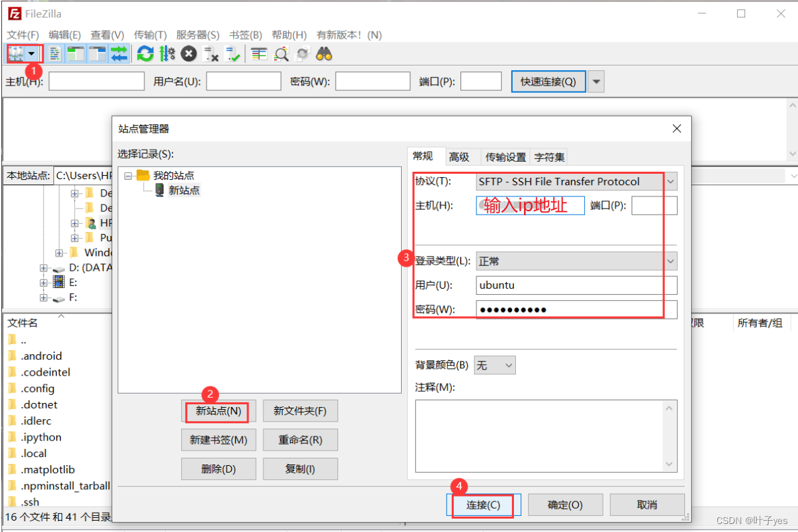Click the 快速连接(Q) button
Viewport: 798px width, 532px height.
548,82
